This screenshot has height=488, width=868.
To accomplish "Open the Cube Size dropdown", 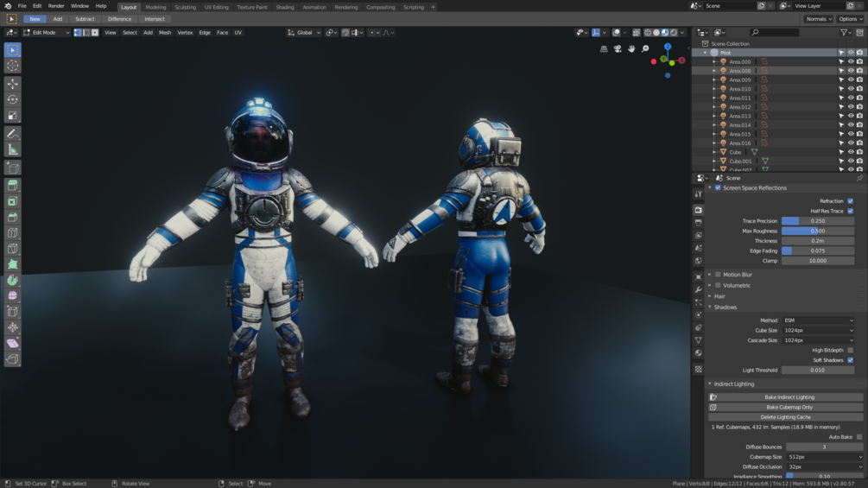I will point(818,330).
